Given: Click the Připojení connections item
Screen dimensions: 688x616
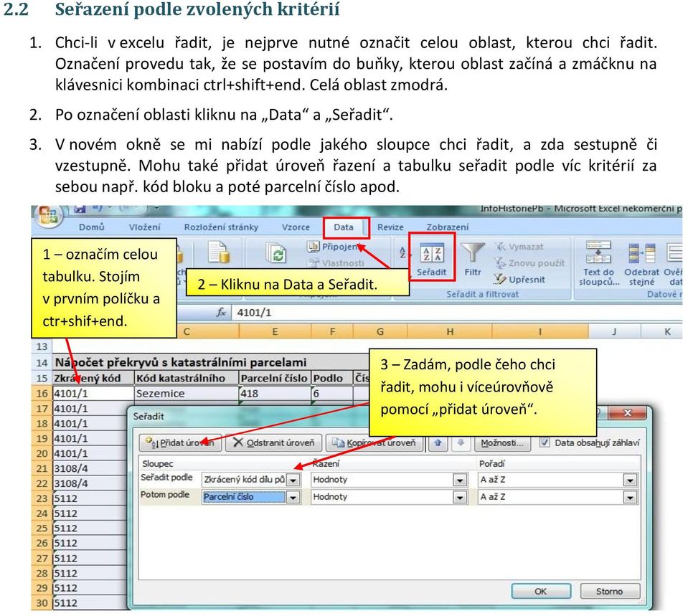Looking at the screenshot, I should pyautogui.click(x=336, y=247).
